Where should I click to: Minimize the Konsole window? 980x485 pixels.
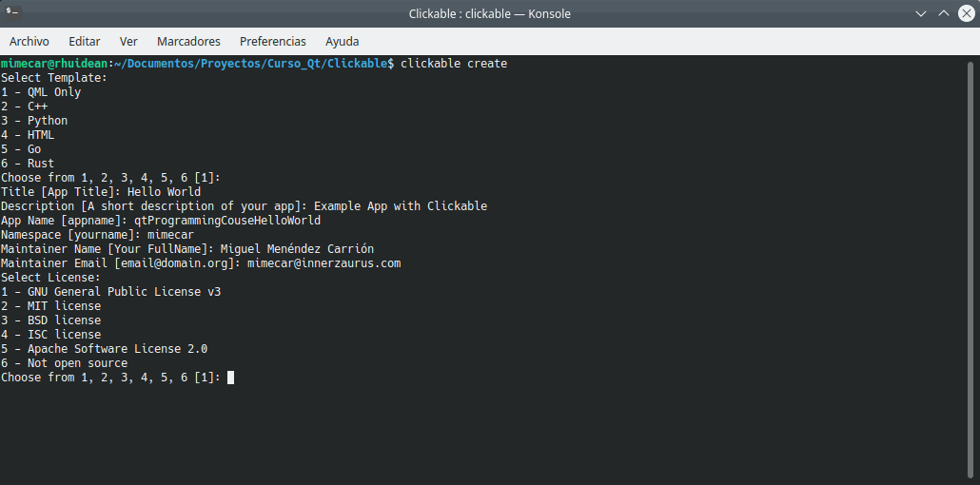click(920, 13)
